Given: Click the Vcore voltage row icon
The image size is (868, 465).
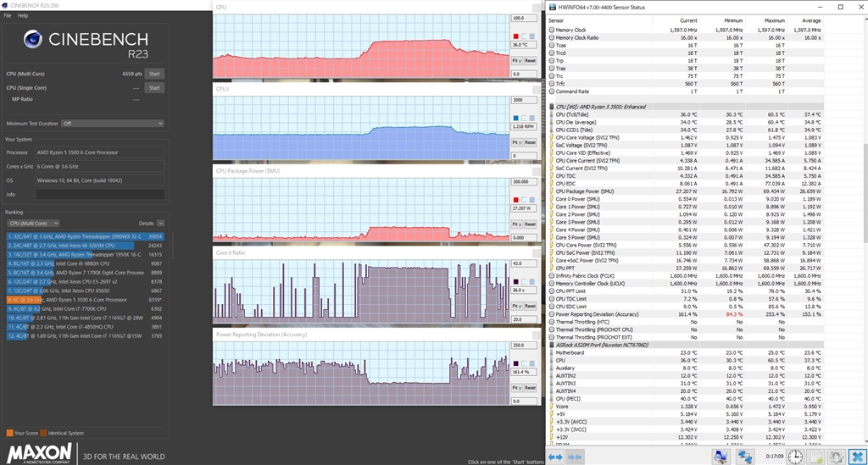Looking at the screenshot, I should tap(551, 407).
